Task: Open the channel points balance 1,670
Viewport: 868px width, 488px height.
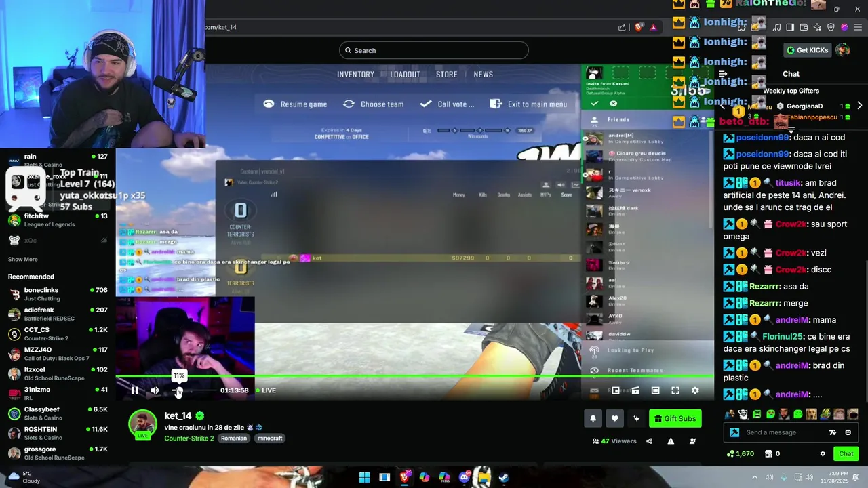Action: point(740,453)
